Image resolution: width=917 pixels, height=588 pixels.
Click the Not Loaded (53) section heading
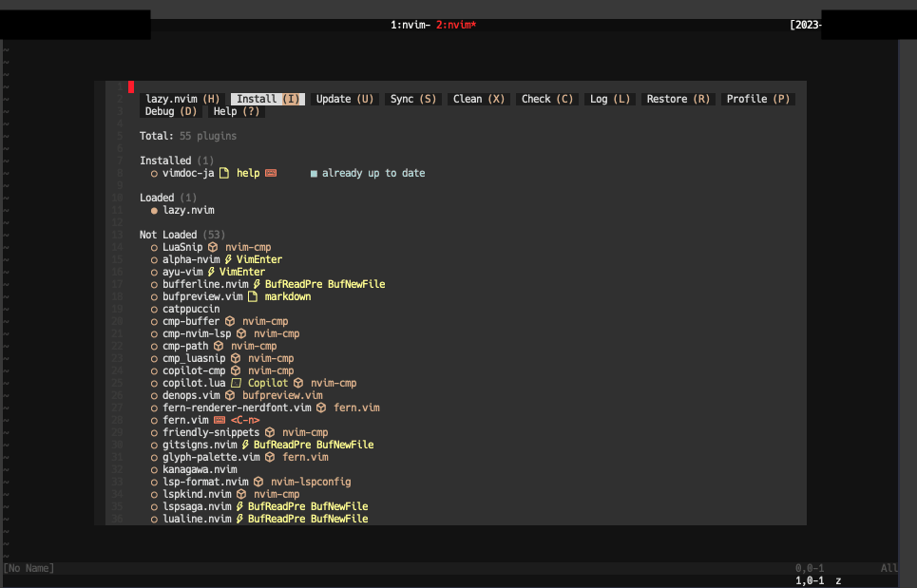click(182, 235)
